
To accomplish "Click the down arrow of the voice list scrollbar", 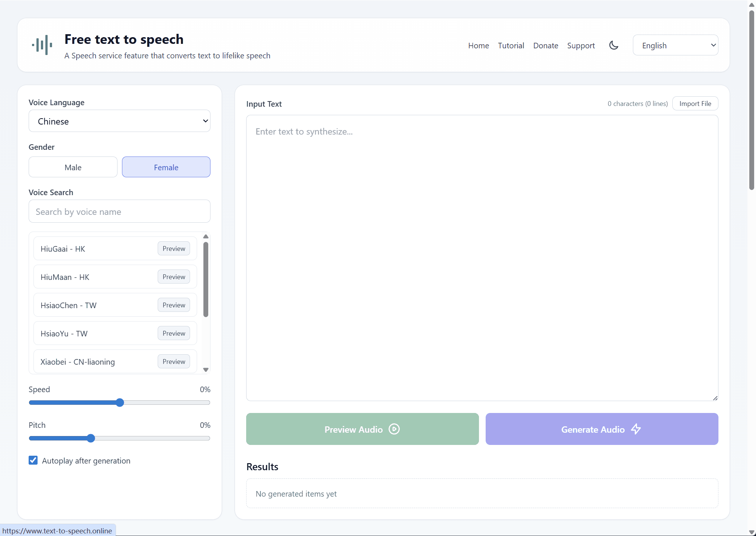I will tap(206, 370).
